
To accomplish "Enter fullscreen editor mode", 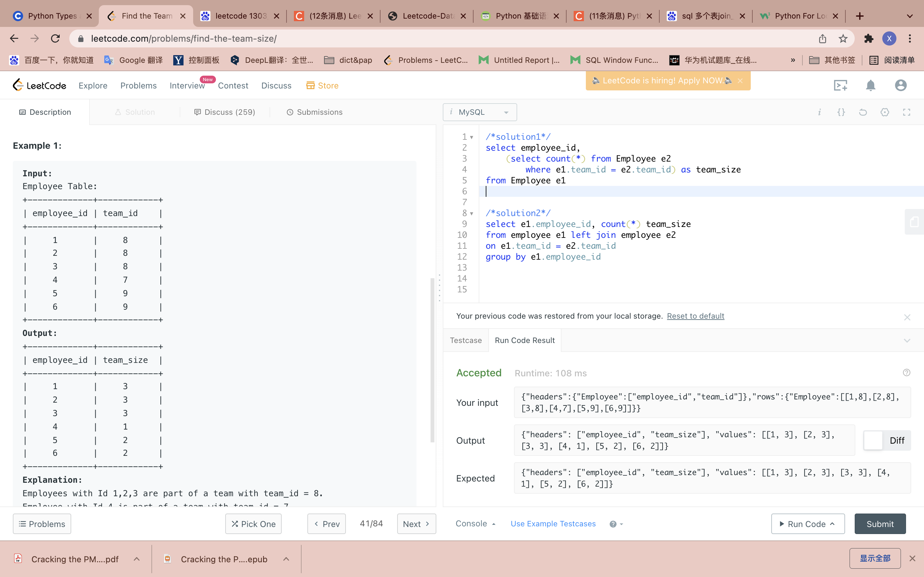I will coord(906,112).
